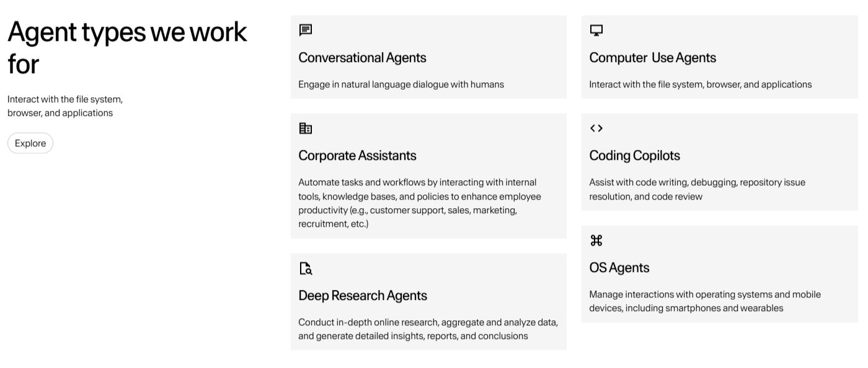
Task: Open the Computer Use Agents heading
Action: point(652,58)
